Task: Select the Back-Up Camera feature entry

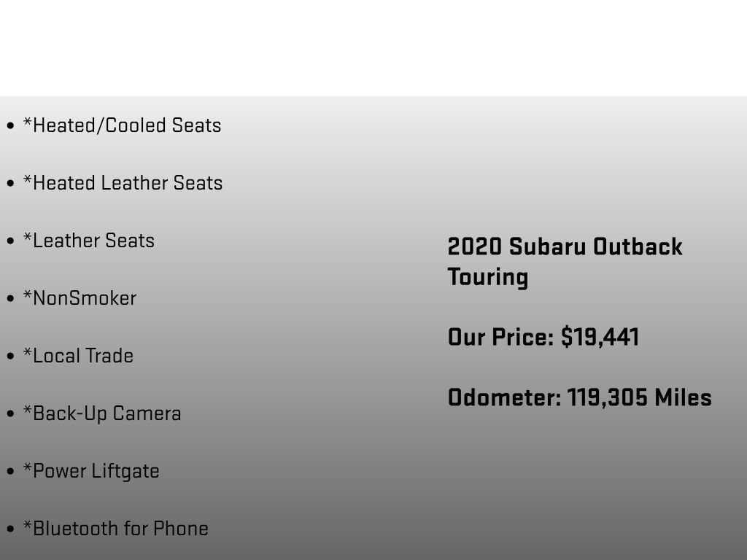Action: coord(102,414)
